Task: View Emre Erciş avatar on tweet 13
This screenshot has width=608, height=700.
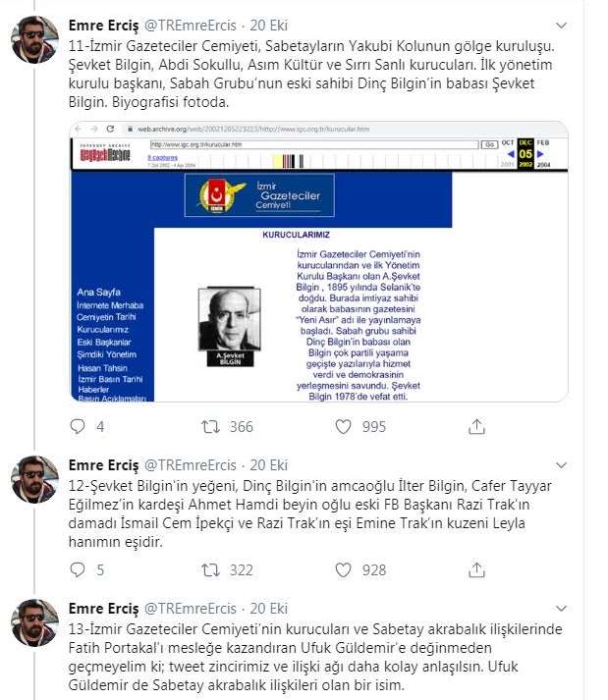Action: click(x=34, y=622)
